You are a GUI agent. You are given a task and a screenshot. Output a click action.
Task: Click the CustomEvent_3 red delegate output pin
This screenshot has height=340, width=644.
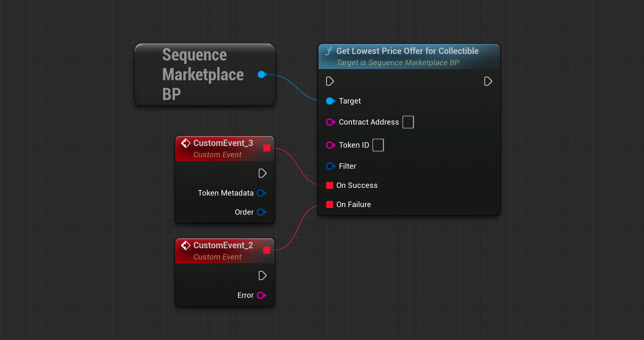pyautogui.click(x=267, y=148)
